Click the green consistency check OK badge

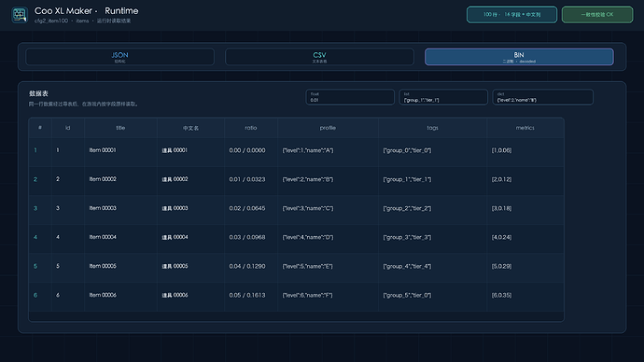(597, 14)
